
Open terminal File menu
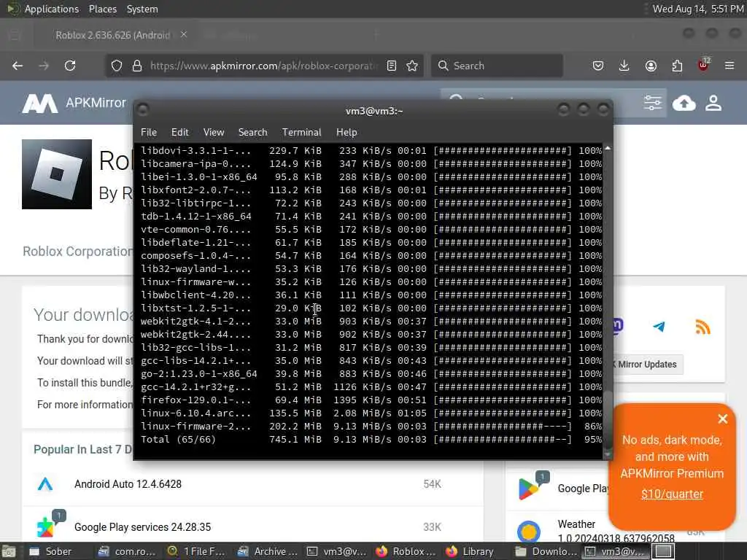149,133
